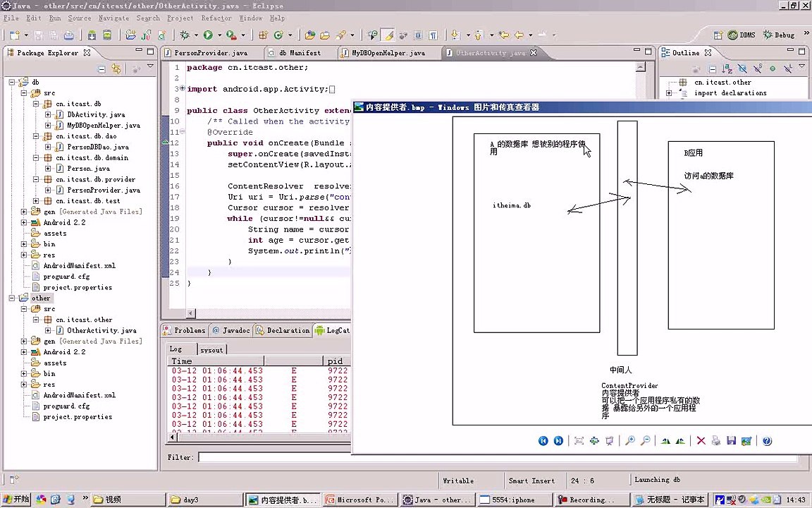Screen dimensions: 812x508
Task: Rotate image clockwise in the viewer
Action: tap(665, 441)
